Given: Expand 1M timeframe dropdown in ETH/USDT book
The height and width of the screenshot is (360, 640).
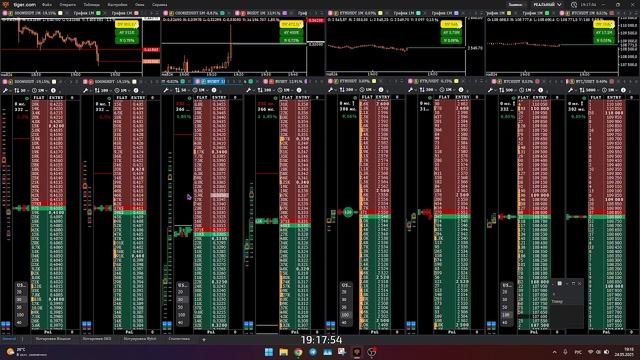Looking at the screenshot, I should coord(447,90).
